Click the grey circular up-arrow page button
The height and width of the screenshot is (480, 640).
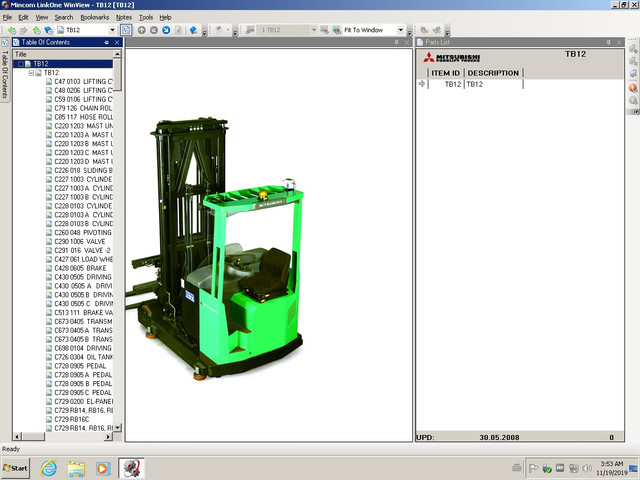coord(142,30)
